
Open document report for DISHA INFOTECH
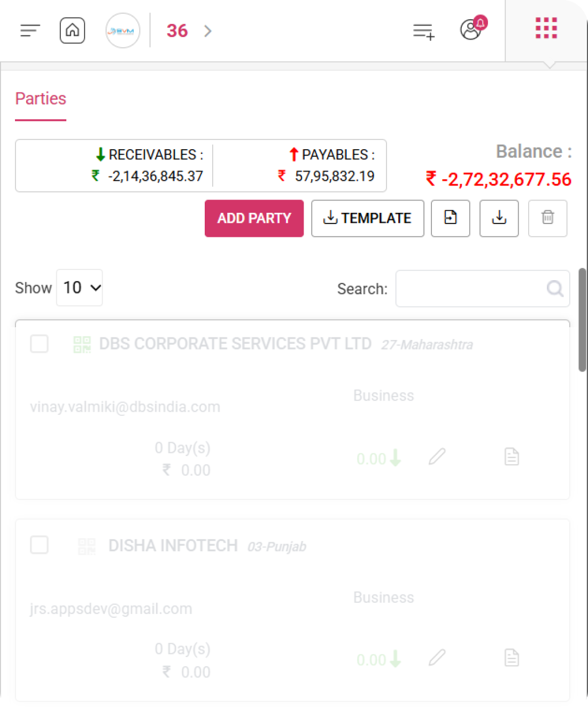click(x=512, y=658)
